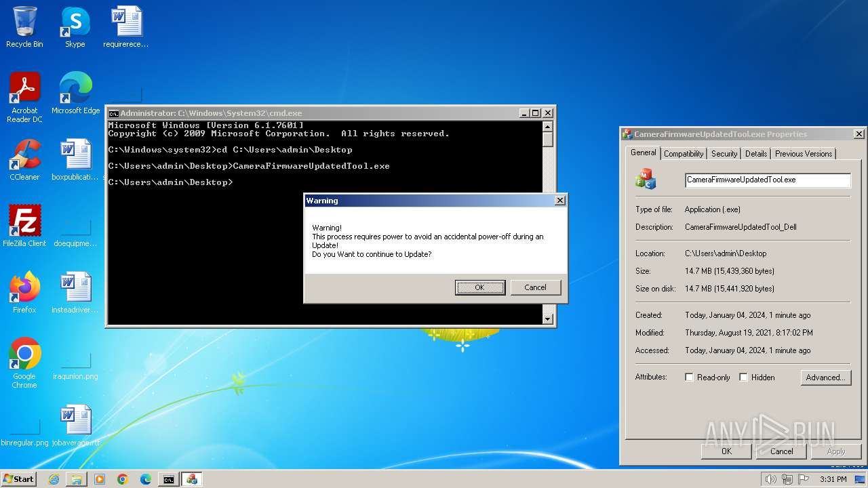Viewport: 868px width, 488px height.
Task: Minimize the cmd.exe window
Action: tap(524, 113)
